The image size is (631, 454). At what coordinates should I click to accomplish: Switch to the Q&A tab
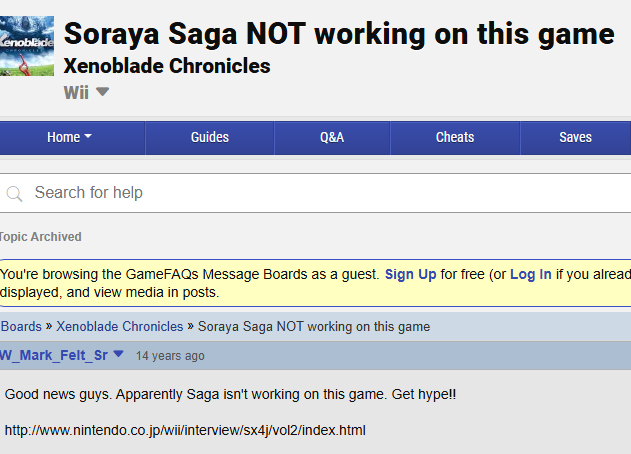(x=332, y=137)
